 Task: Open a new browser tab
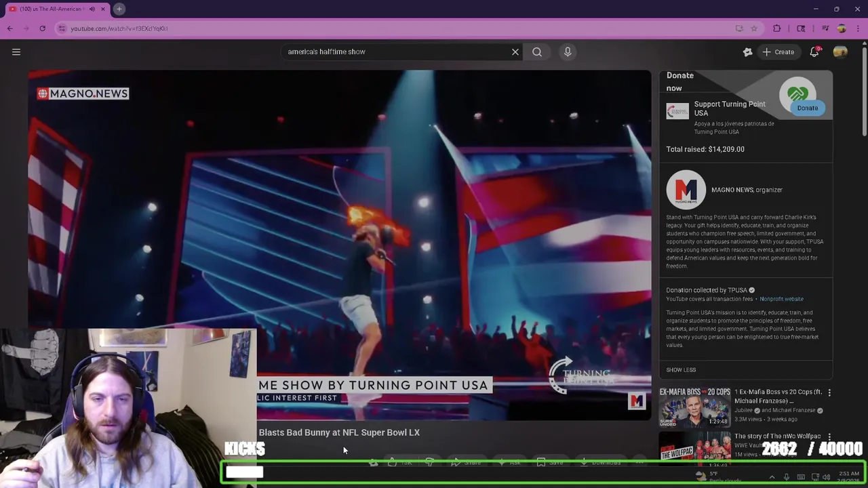[x=119, y=9]
